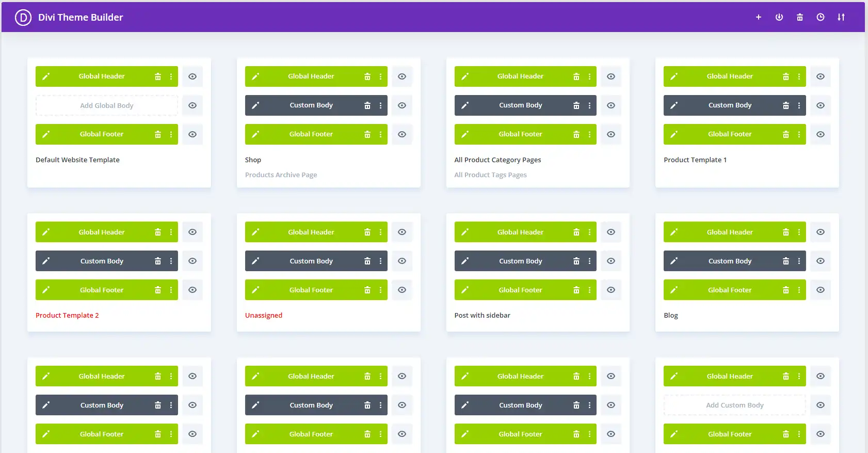Image resolution: width=868 pixels, height=453 pixels.
Task: Edit Global Header pencil in Default Website Template
Action: coord(46,76)
